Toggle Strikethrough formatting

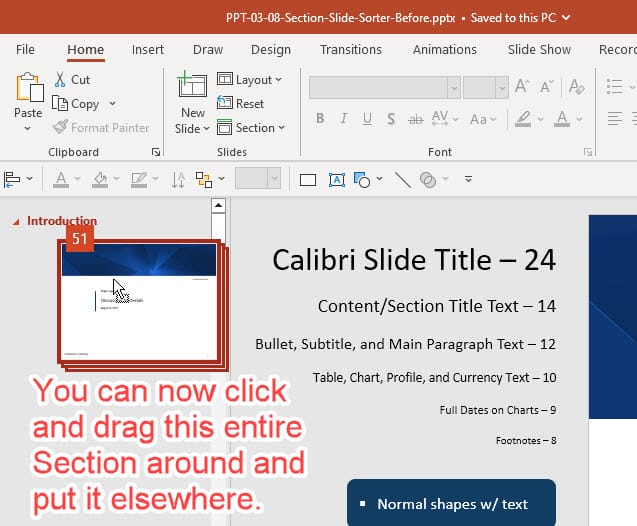[415, 119]
